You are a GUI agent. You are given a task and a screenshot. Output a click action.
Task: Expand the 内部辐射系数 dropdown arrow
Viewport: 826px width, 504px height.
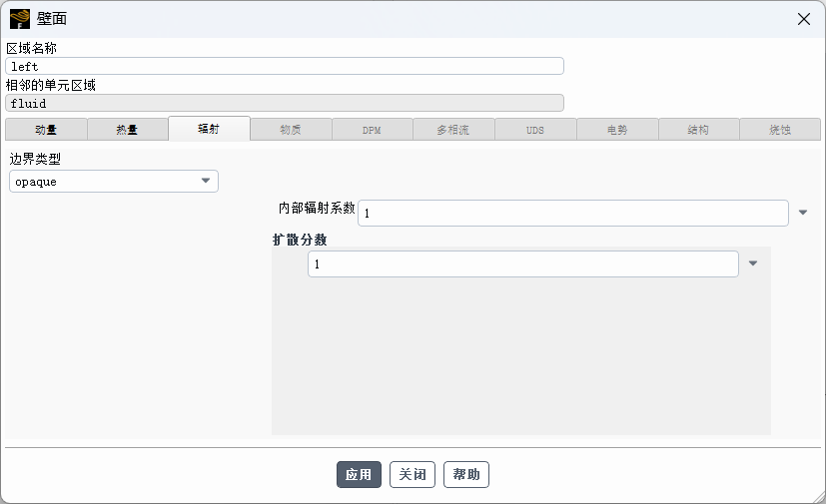[x=803, y=213]
